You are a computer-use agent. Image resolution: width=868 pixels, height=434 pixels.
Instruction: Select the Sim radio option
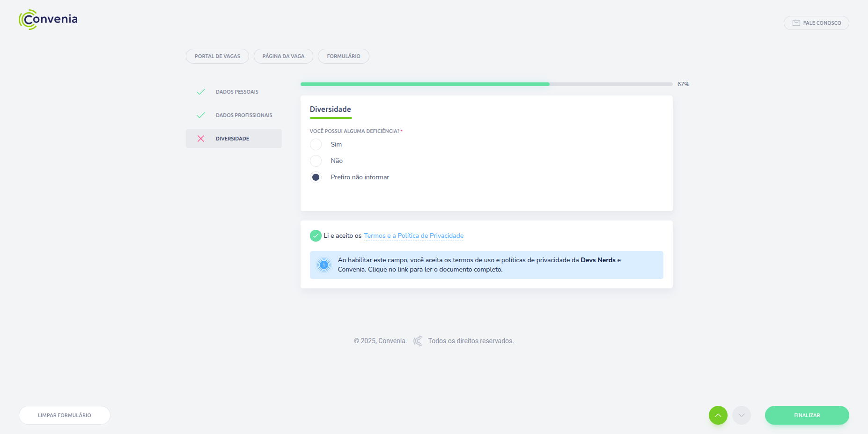tap(316, 144)
